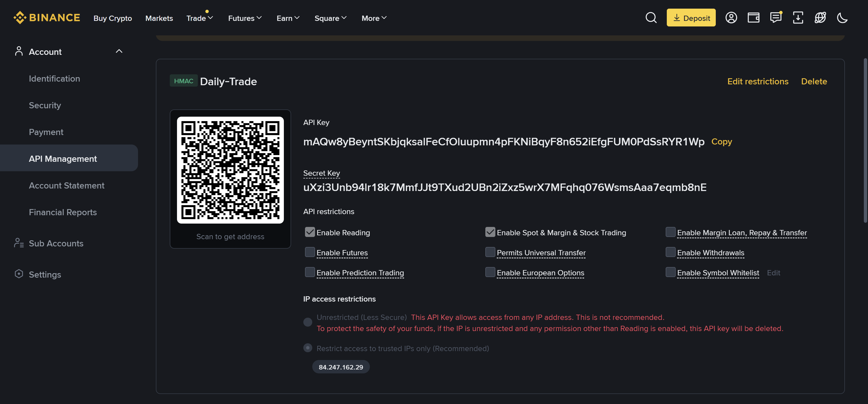This screenshot has width=868, height=404.
Task: Open the user profile icon
Action: (731, 18)
